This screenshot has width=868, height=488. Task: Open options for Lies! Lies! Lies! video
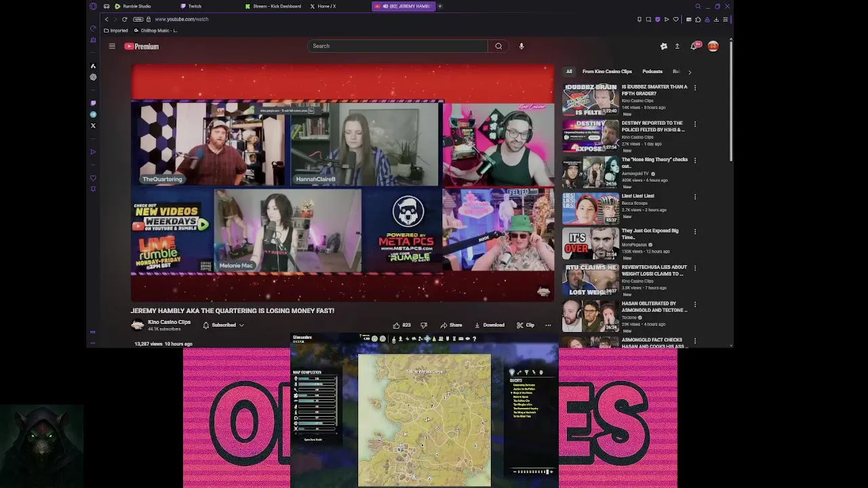pos(695,197)
